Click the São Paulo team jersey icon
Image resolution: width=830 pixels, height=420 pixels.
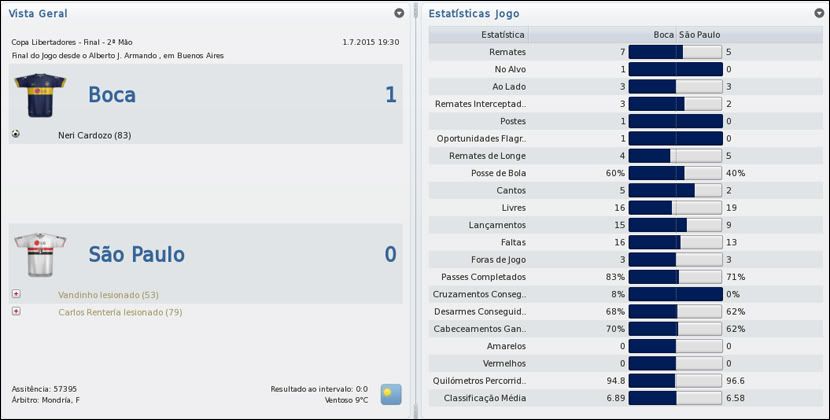tap(40, 255)
